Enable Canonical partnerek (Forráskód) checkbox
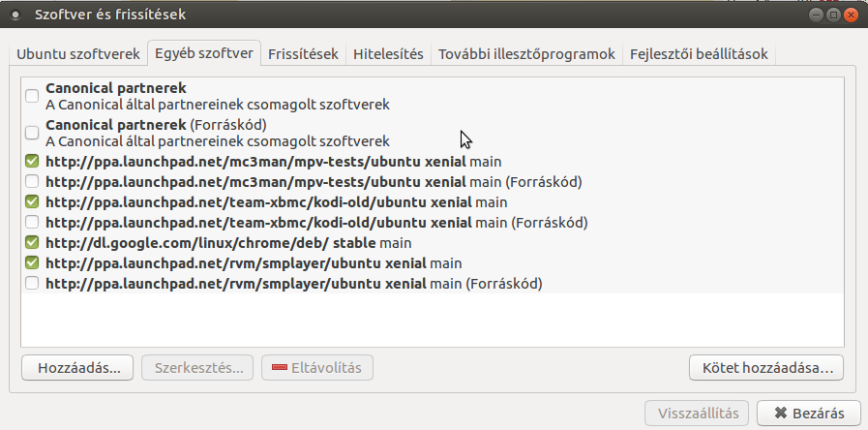The width and height of the screenshot is (868, 430). [x=32, y=133]
